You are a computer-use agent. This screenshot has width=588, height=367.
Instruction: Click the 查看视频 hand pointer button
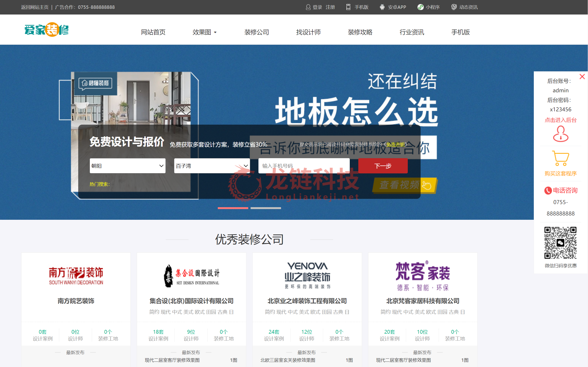pyautogui.click(x=405, y=185)
